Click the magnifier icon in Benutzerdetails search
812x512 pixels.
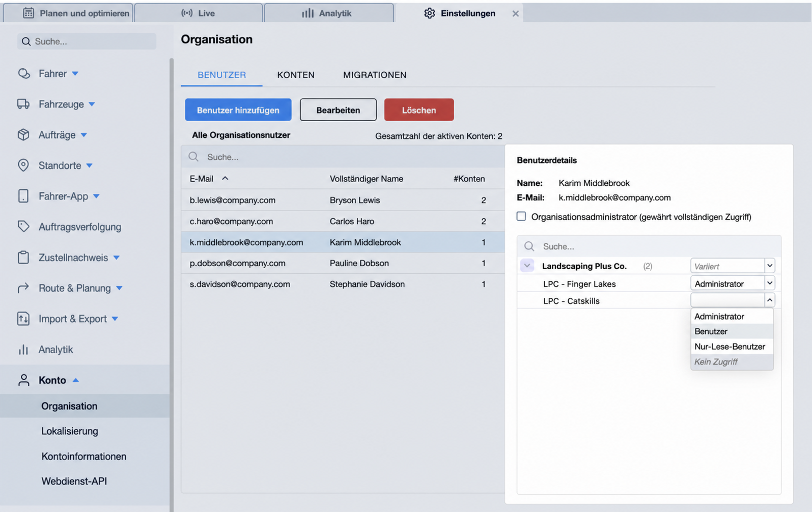pyautogui.click(x=529, y=246)
